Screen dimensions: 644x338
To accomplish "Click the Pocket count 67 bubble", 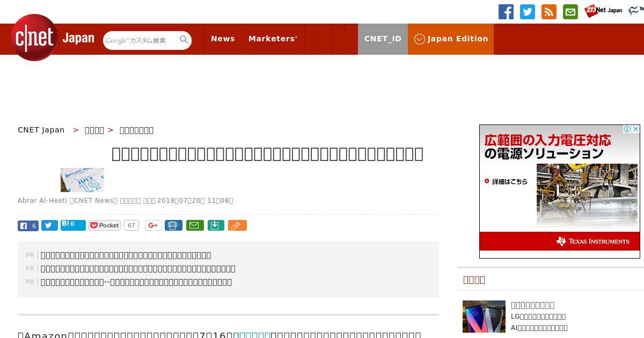I will [131, 225].
